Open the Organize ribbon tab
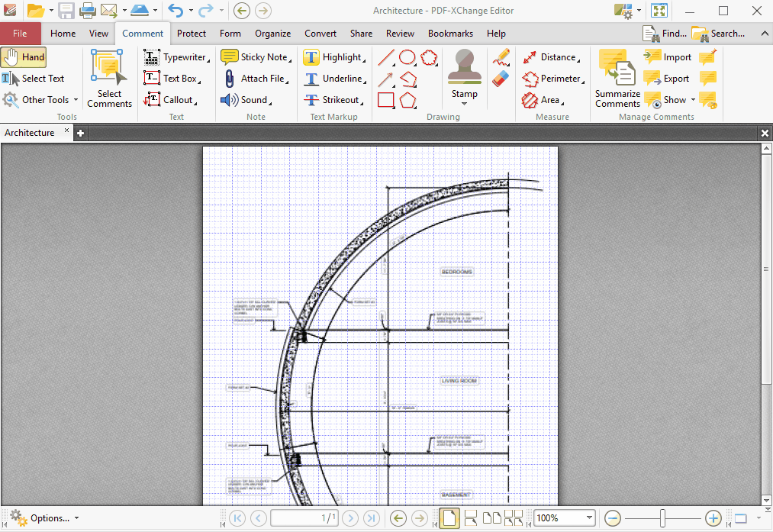773x532 pixels. pyautogui.click(x=272, y=34)
